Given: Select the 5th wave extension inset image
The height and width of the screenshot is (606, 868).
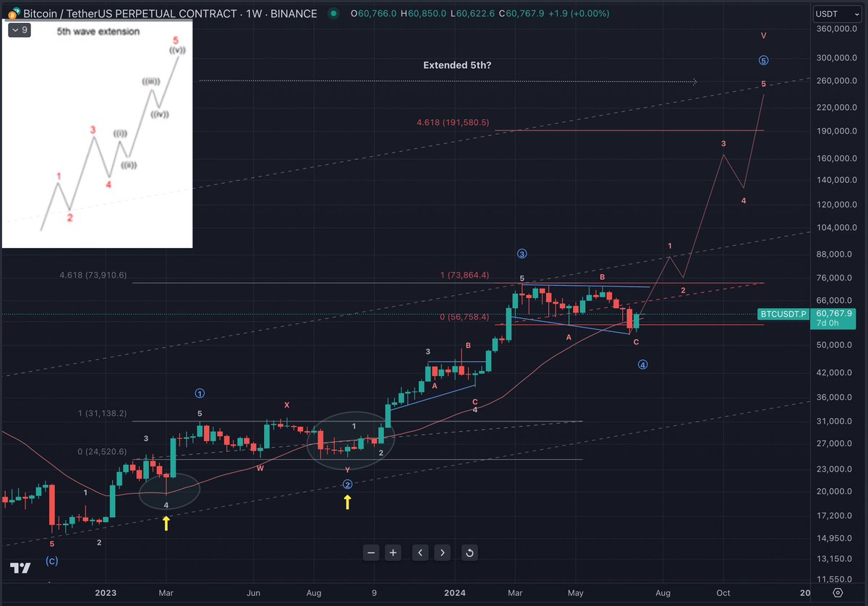Looking at the screenshot, I should tap(97, 135).
